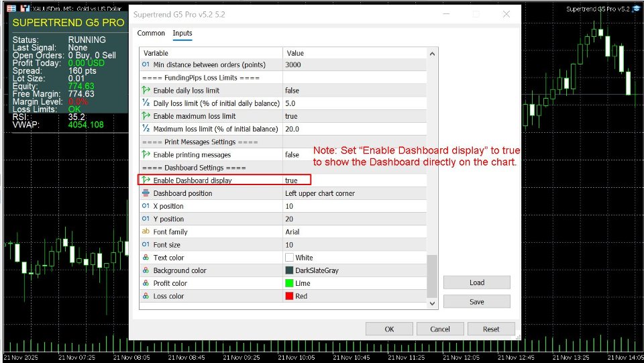Click the OK button
644x363 pixels.
pyautogui.click(x=389, y=329)
